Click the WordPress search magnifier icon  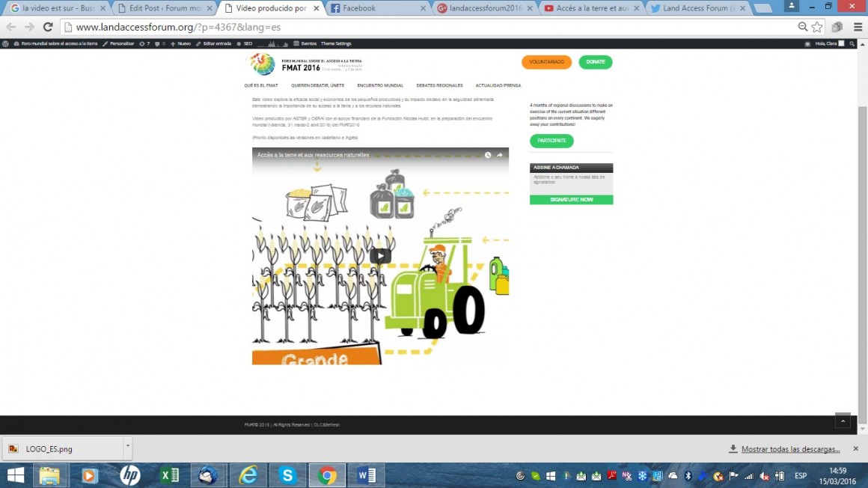(852, 44)
